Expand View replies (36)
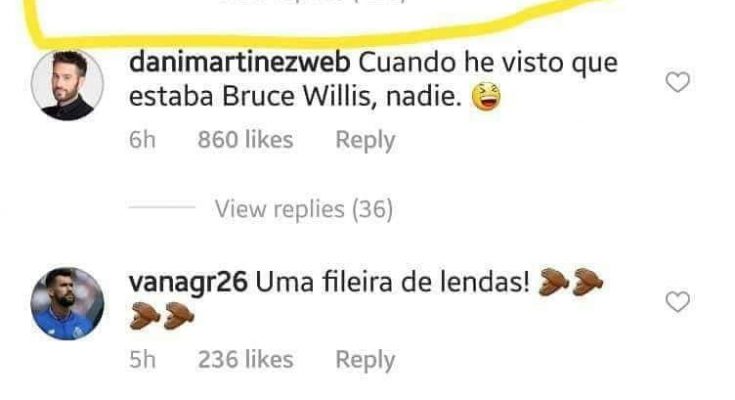Image resolution: width=735 pixels, height=400 pixels. coord(304,209)
